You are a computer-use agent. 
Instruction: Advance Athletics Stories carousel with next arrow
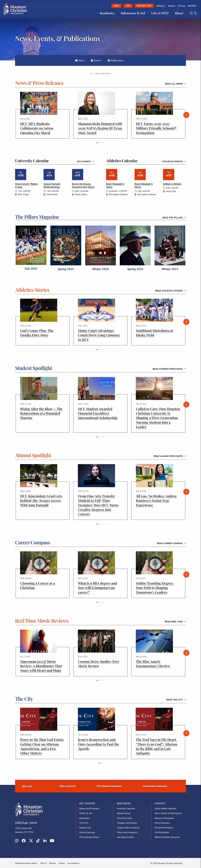[x=186, y=322]
